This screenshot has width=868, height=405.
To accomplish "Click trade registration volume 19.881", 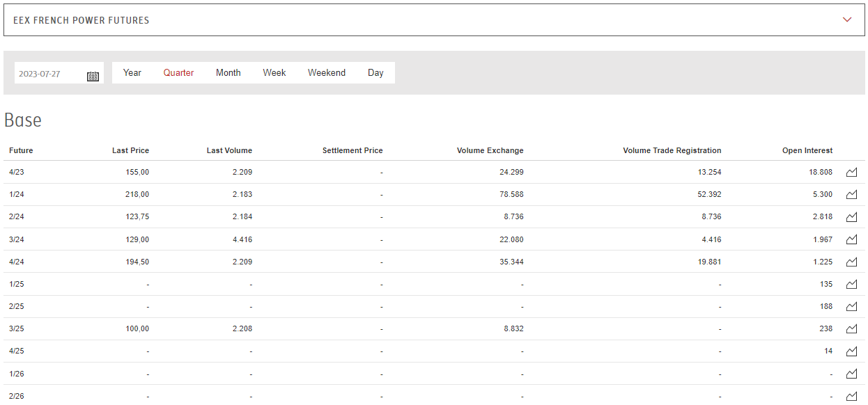I will tap(709, 262).
